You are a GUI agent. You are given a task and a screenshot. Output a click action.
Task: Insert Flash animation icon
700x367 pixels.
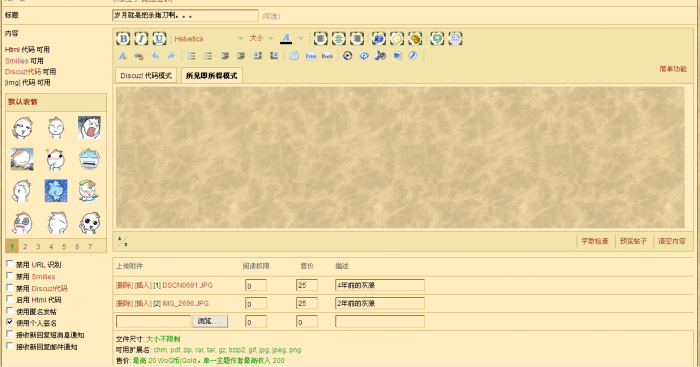413,56
